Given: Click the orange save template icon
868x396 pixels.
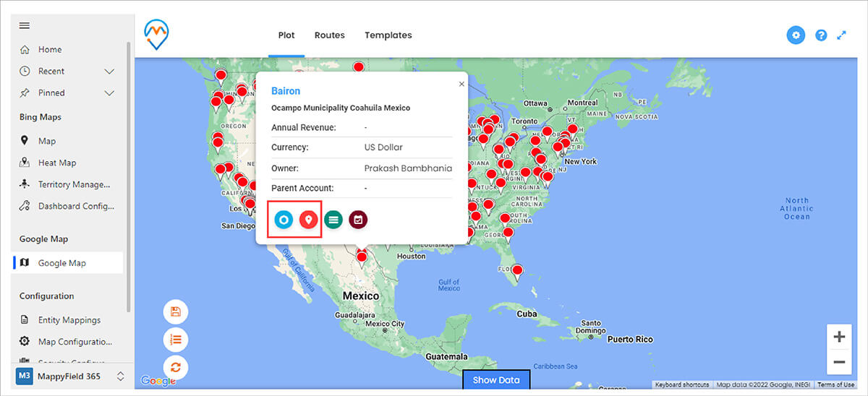Looking at the screenshot, I should [176, 312].
